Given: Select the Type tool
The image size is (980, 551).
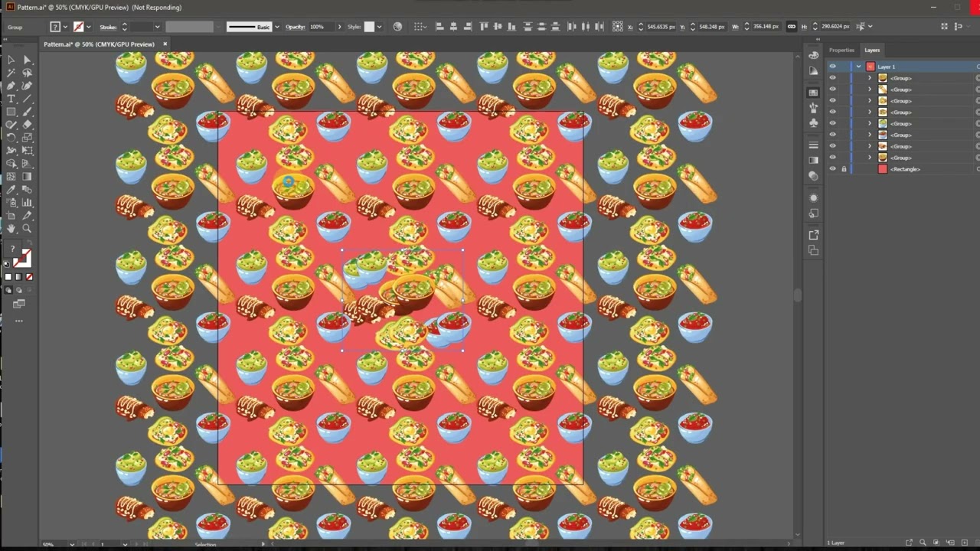Looking at the screenshot, I should [11, 99].
